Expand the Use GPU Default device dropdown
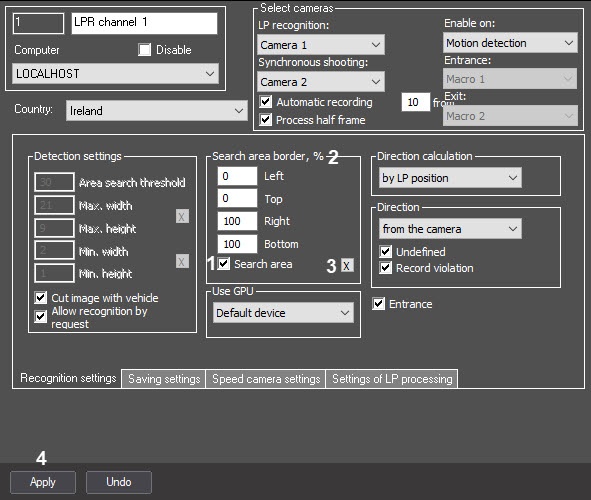The width and height of the screenshot is (591, 500). [x=283, y=313]
